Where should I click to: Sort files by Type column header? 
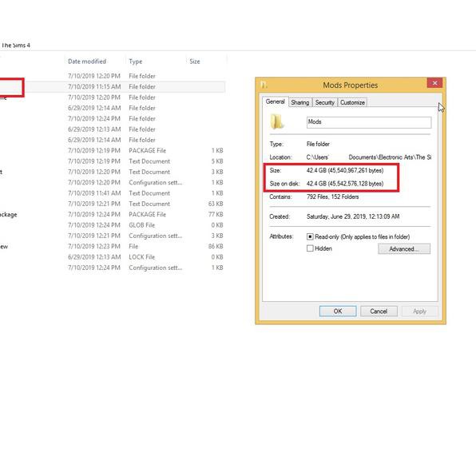tap(136, 61)
